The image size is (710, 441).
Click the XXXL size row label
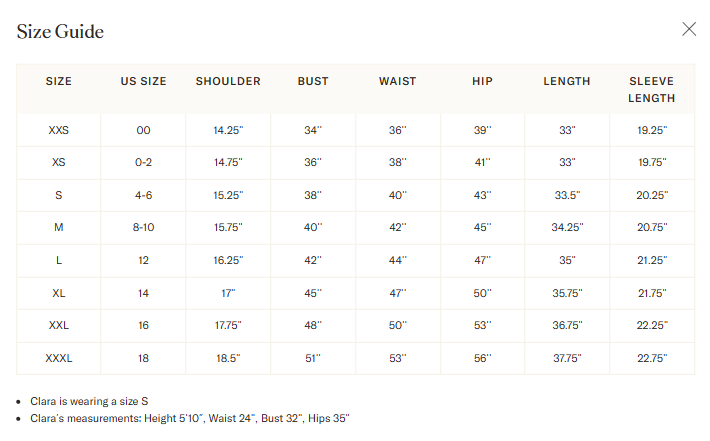pyautogui.click(x=58, y=358)
